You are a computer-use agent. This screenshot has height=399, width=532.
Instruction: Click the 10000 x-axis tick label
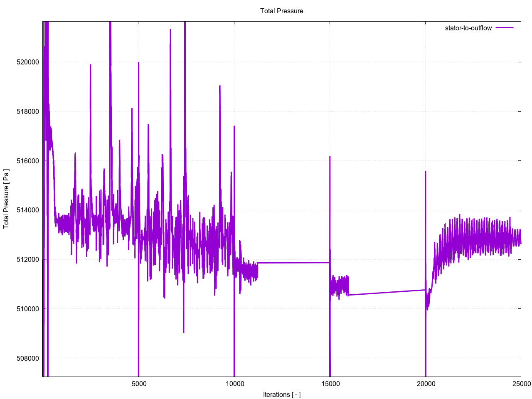[234, 384]
